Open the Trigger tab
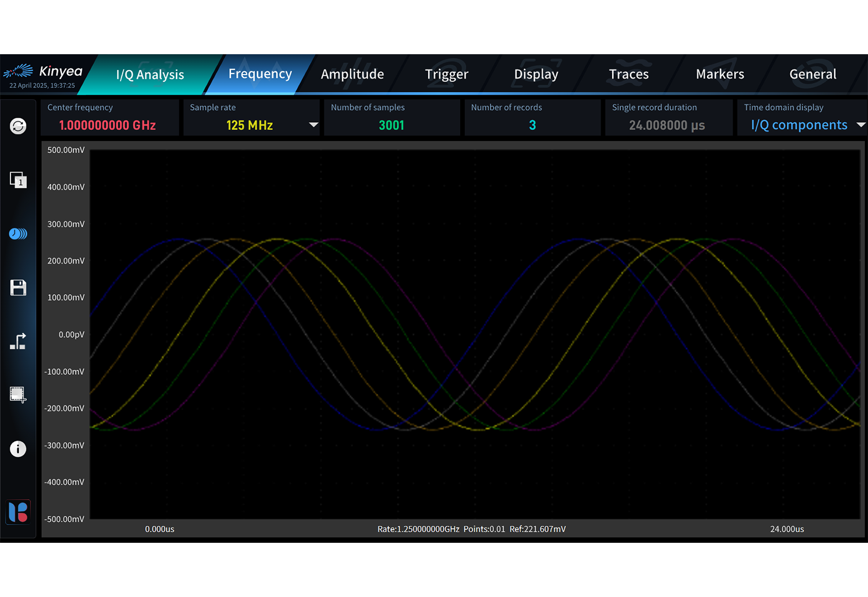The height and width of the screenshot is (597, 868). (446, 74)
